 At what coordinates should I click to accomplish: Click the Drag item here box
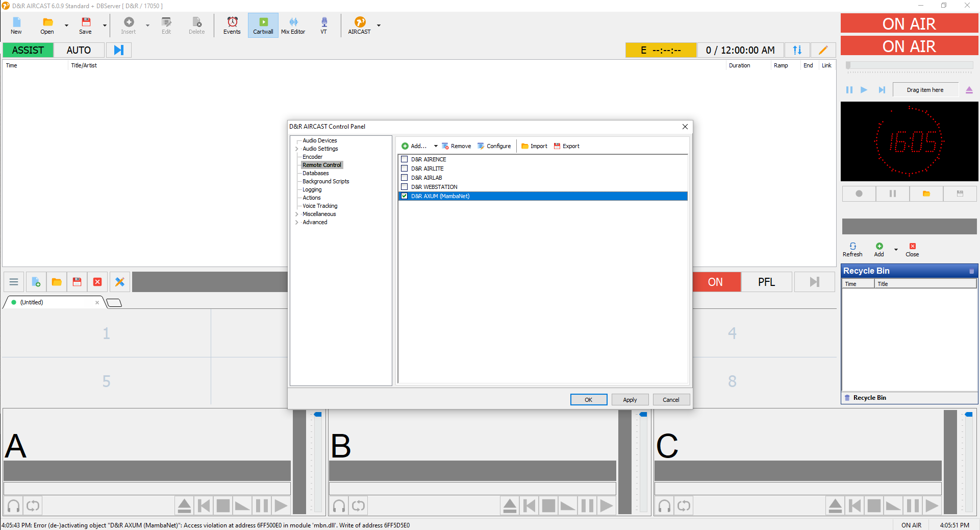(x=924, y=90)
